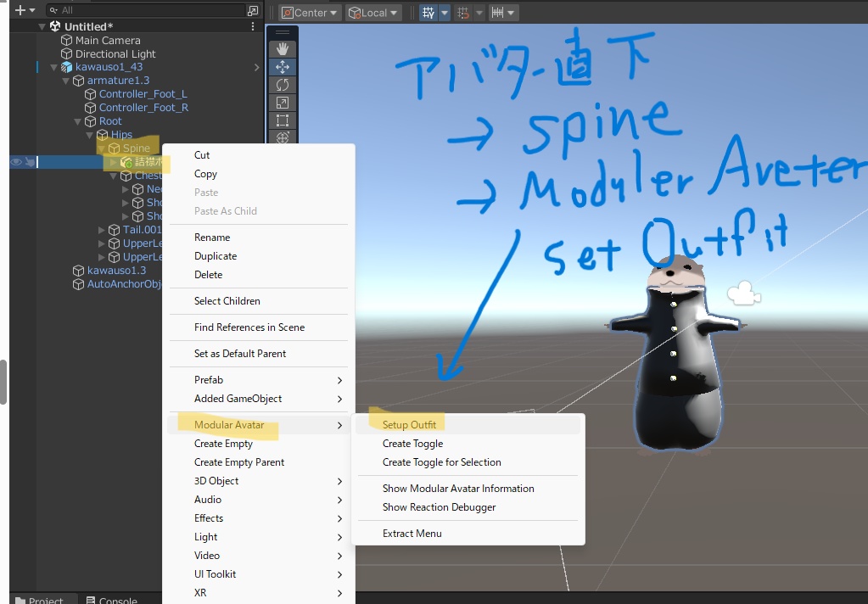Switch to the Console tab
Image resolution: width=868 pixels, height=604 pixels.
click(x=112, y=600)
